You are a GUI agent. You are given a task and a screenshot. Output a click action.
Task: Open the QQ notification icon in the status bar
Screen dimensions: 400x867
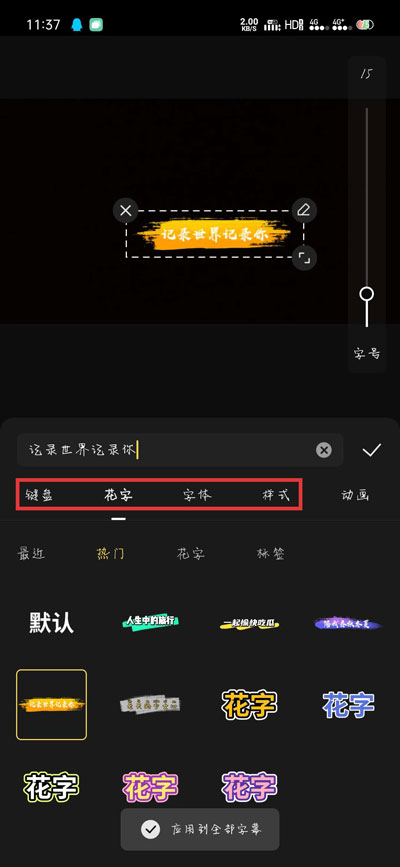[x=76, y=24]
